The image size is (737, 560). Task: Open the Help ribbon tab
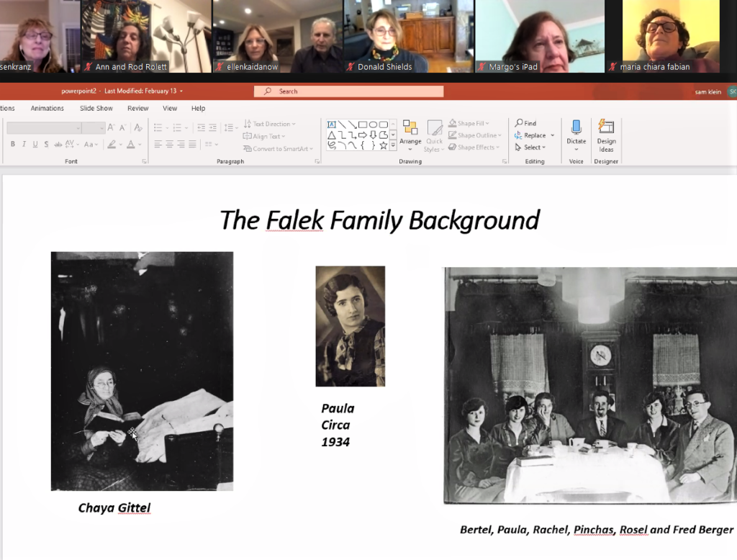[198, 108]
